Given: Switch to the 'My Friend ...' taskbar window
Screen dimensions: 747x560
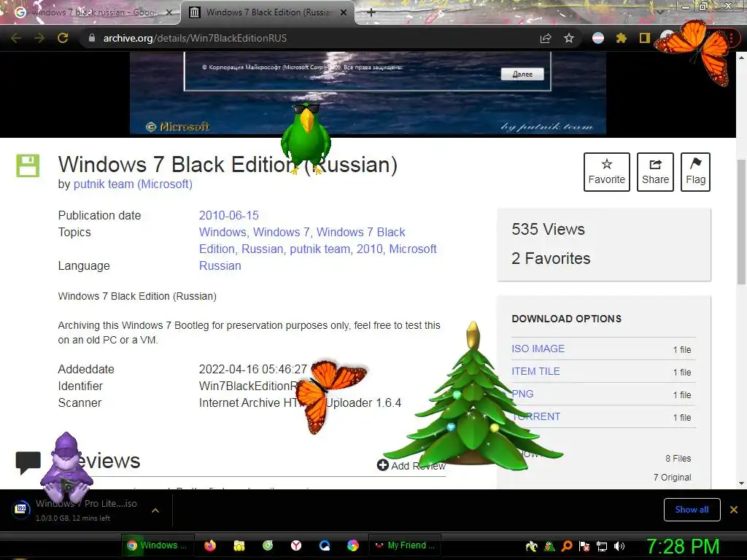Looking at the screenshot, I should coord(404,545).
